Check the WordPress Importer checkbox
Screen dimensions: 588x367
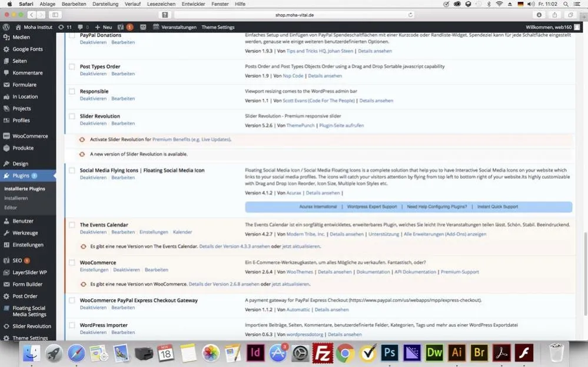72,325
